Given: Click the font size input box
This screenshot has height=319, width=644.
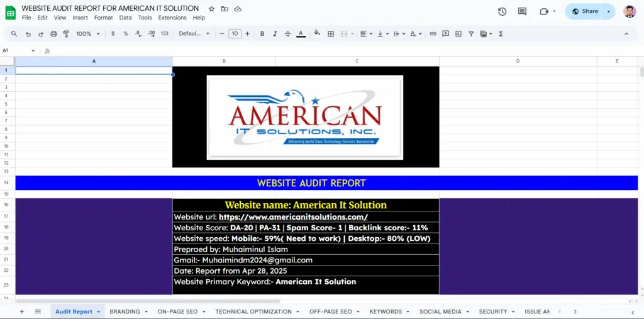Looking at the screenshot, I should pos(235,34).
